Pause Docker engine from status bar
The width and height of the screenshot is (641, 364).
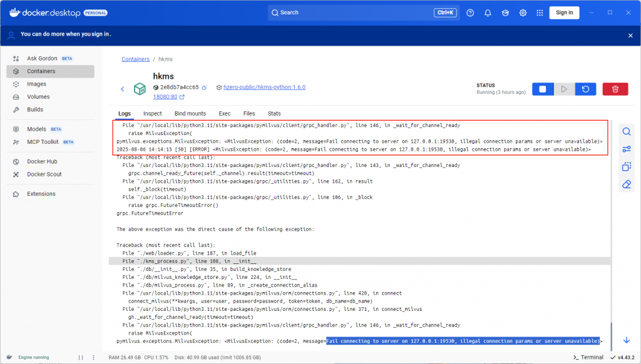(x=80, y=357)
